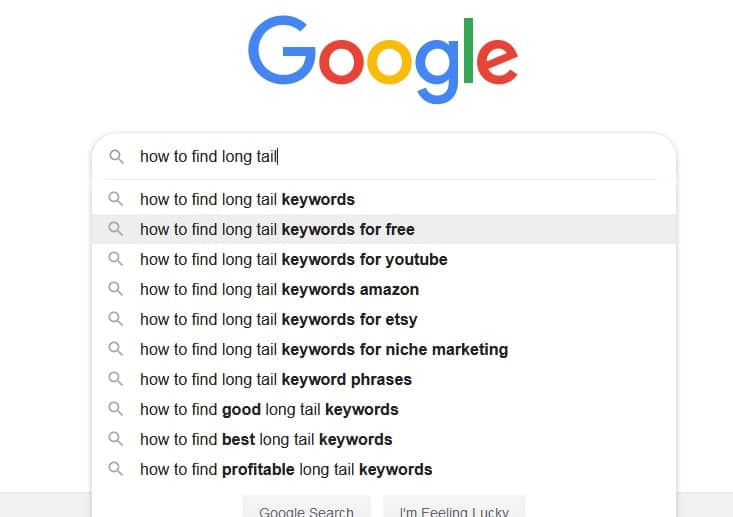Viewport: 733px width, 517px height.
Task: Click magnifier icon beside 'keywords amazon'
Action: tap(116, 289)
